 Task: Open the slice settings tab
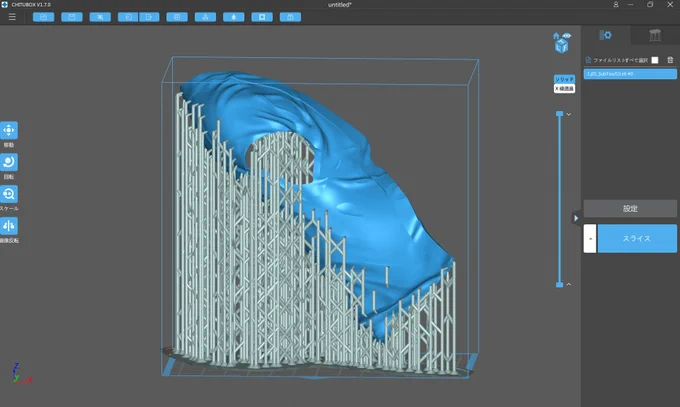[605, 35]
